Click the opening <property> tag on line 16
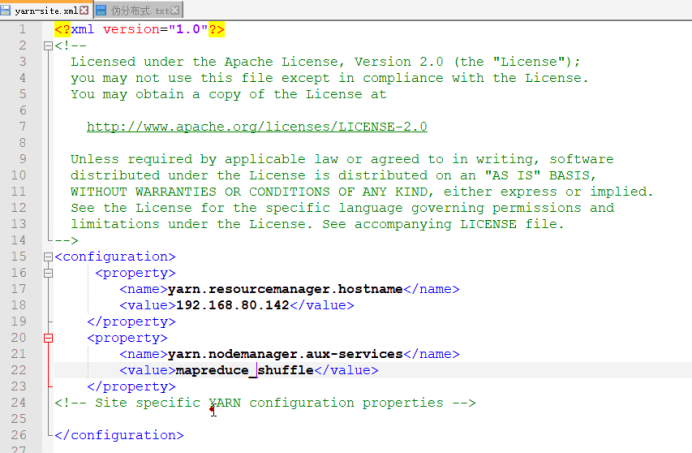 pos(135,273)
